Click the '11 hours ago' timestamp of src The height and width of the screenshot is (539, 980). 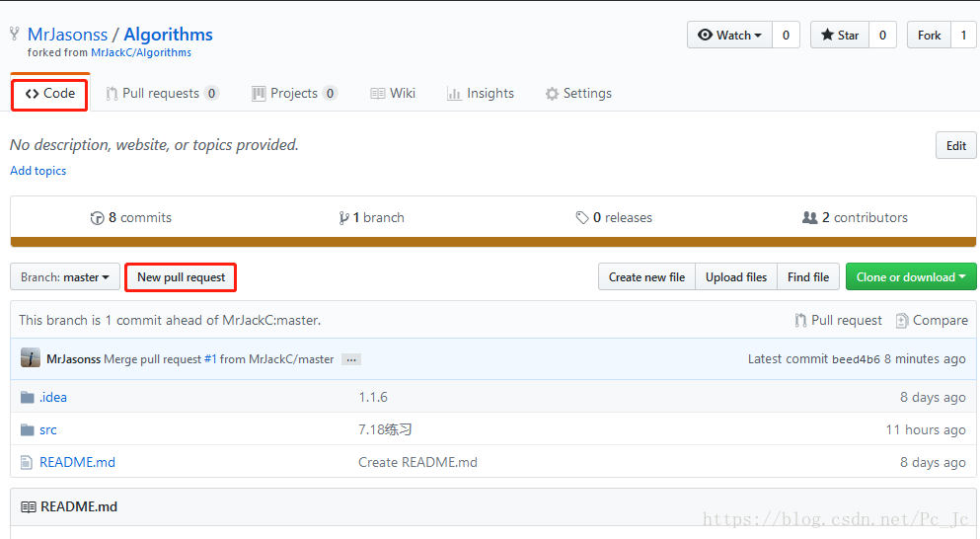pyautogui.click(x=926, y=429)
